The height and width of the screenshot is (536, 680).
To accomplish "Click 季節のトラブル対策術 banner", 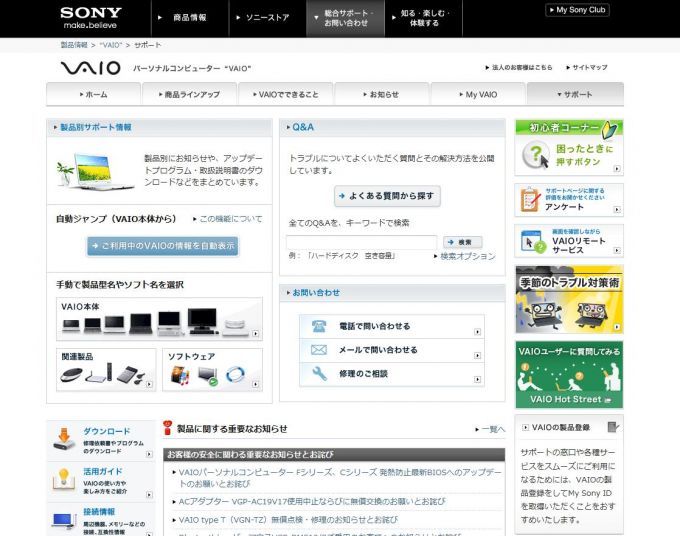I will point(569,299).
